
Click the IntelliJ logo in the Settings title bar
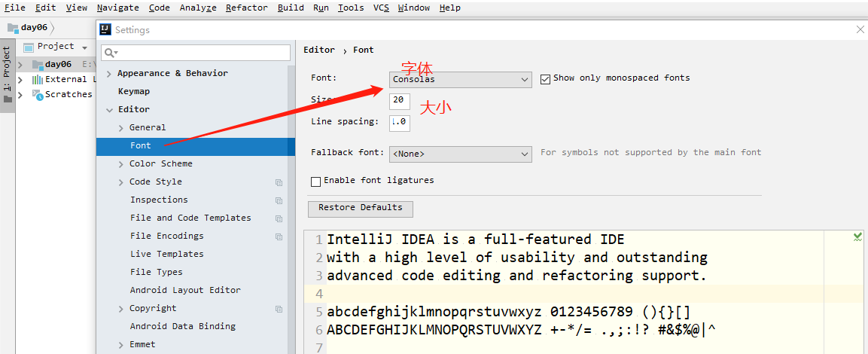click(105, 29)
